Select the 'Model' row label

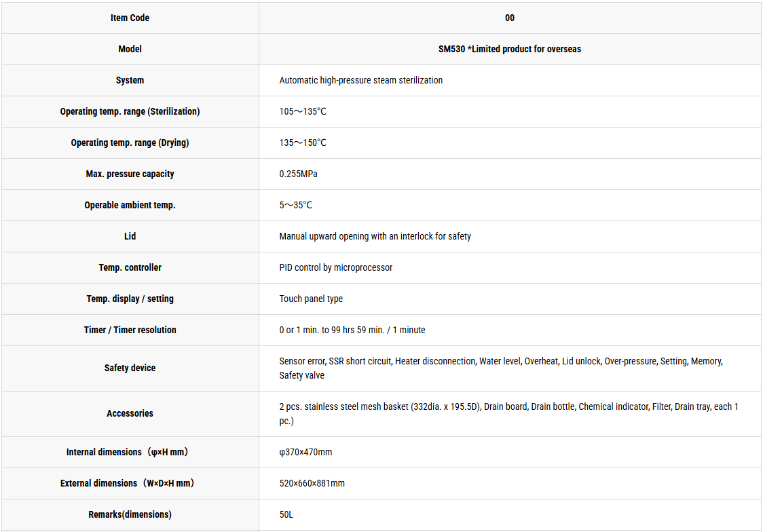pyautogui.click(x=130, y=49)
